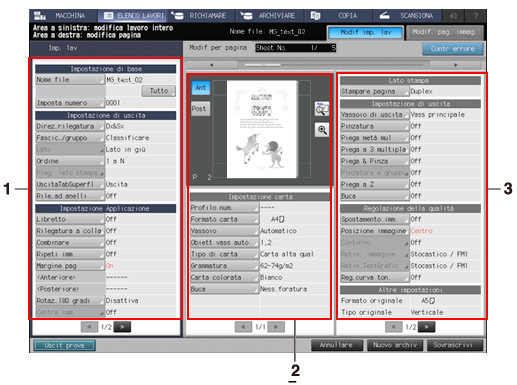Click the Annullare button
The width and height of the screenshot is (517, 385).
coord(337,345)
